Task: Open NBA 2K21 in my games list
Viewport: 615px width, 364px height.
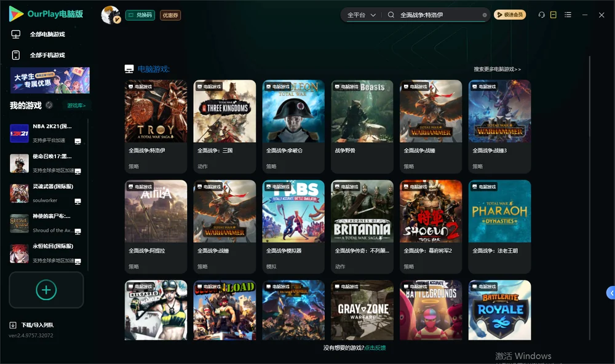Action: [x=46, y=133]
